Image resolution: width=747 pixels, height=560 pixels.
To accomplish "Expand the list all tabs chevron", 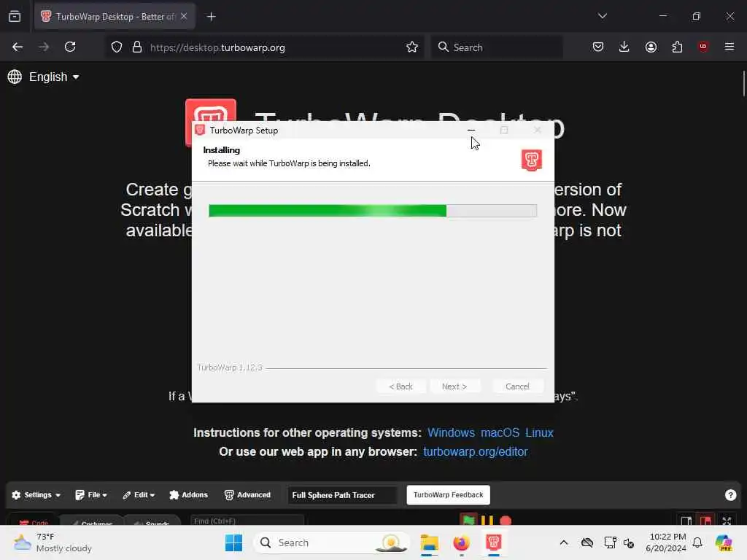I will coord(603,16).
